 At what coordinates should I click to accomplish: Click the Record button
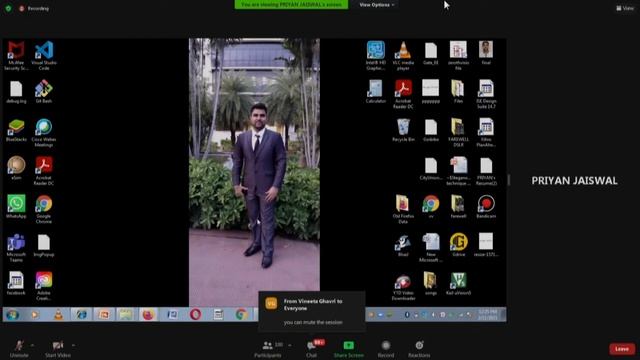[386, 349]
